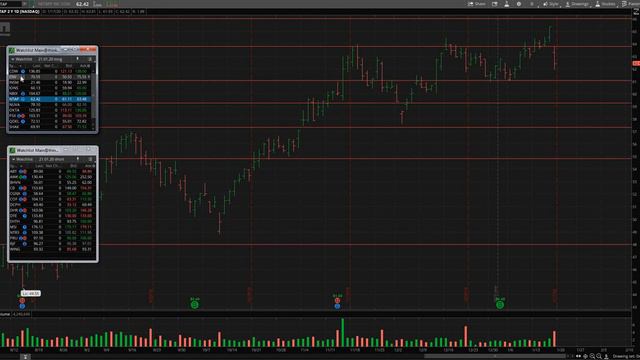This screenshot has width=640, height=360.
Task: Select the NTAP row in upper watchlist
Action: point(50,99)
